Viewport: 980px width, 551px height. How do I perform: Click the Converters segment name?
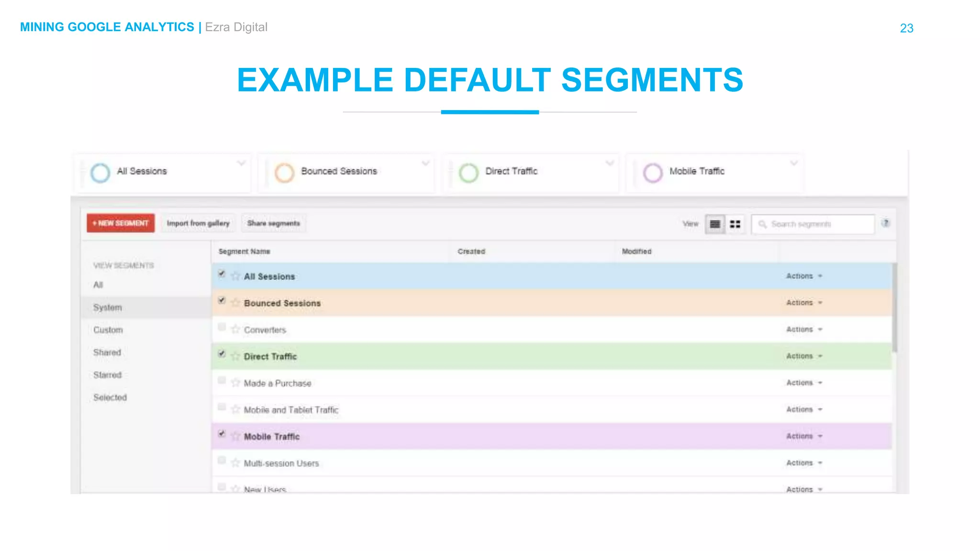tap(265, 330)
